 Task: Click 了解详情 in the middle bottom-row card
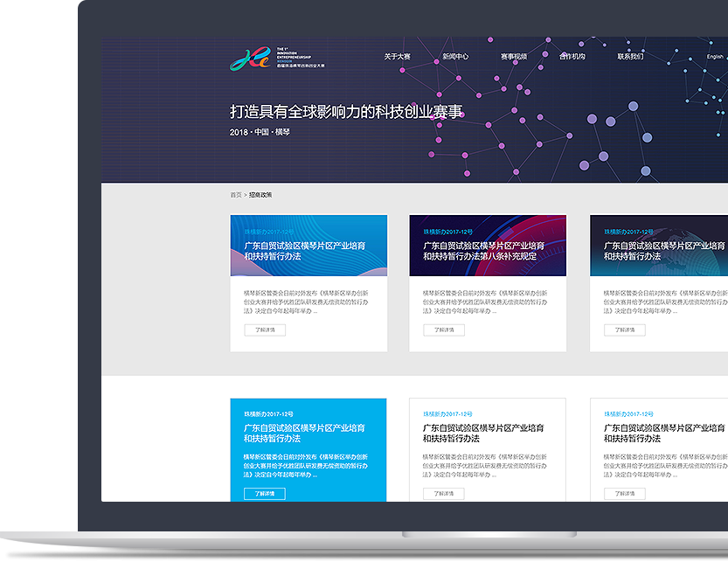click(444, 494)
